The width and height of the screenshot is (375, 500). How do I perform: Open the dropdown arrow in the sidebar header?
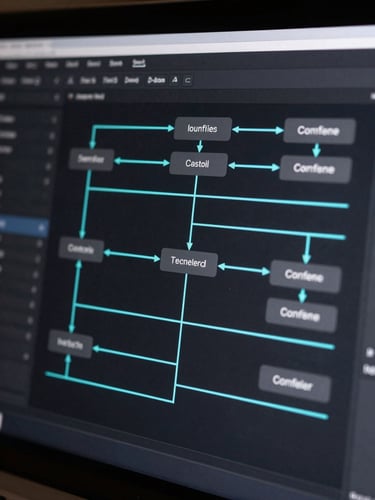pyautogui.click(x=57, y=98)
